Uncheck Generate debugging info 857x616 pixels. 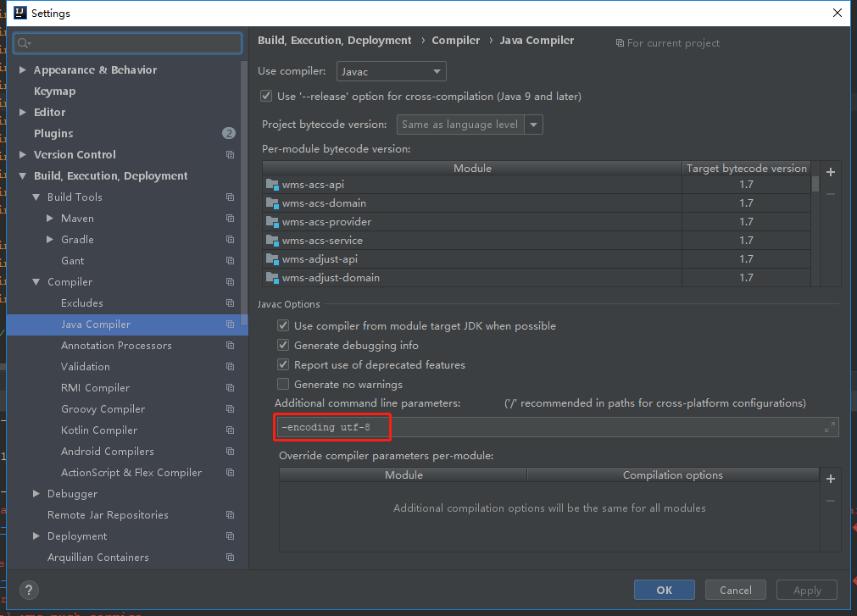[283, 345]
